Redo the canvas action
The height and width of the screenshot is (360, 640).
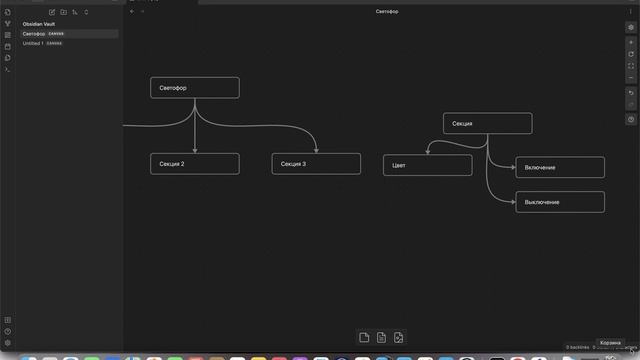pyautogui.click(x=631, y=105)
